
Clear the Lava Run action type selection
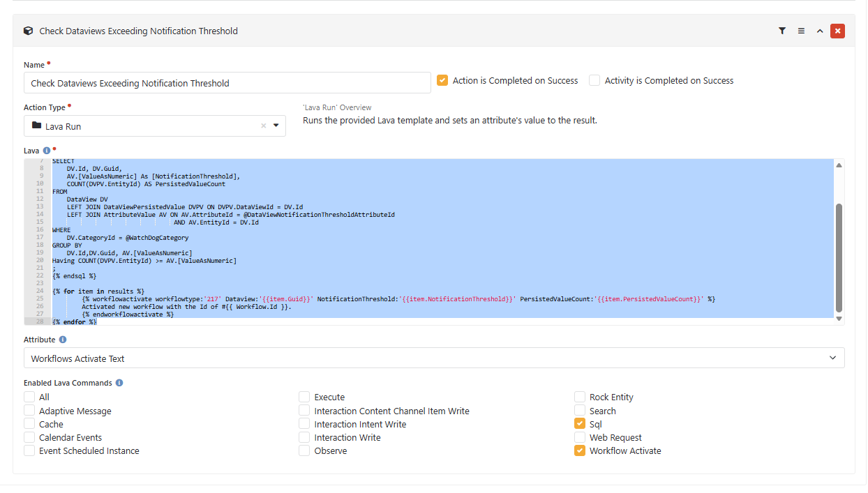264,126
